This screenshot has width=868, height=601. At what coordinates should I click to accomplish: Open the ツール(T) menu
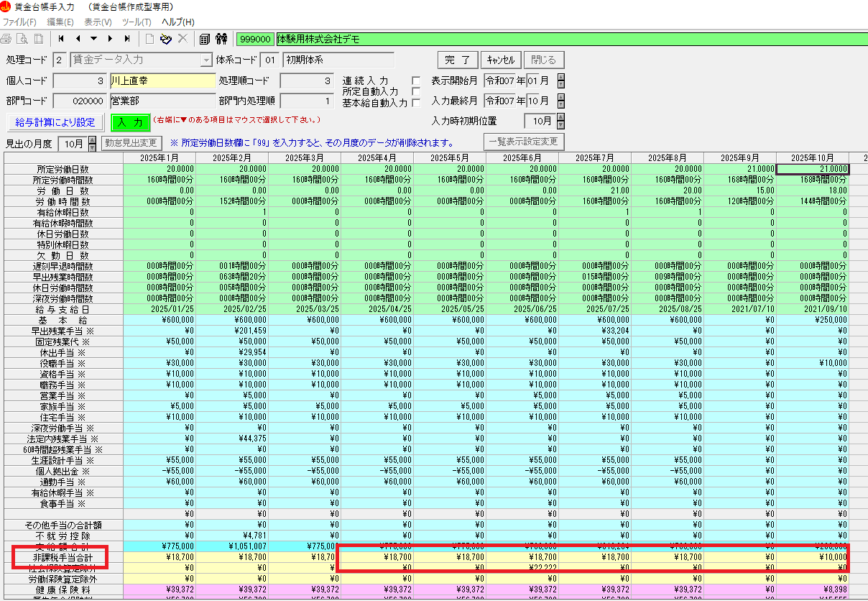137,22
